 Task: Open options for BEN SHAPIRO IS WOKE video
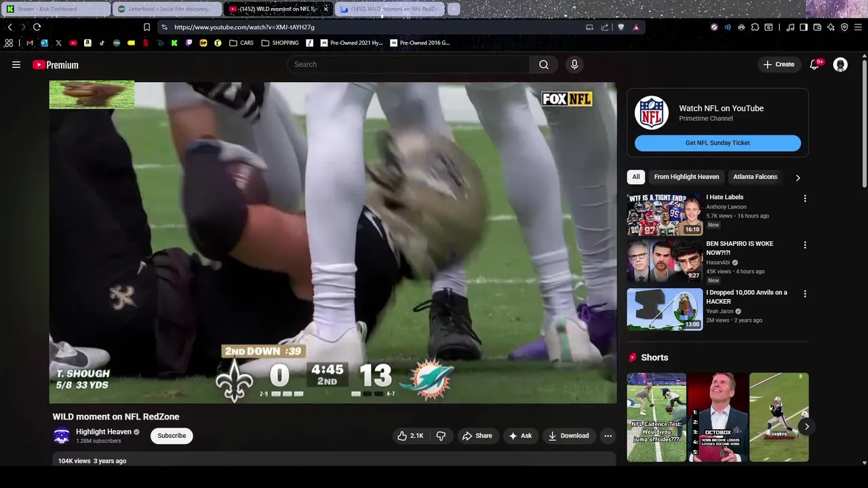[805, 245]
